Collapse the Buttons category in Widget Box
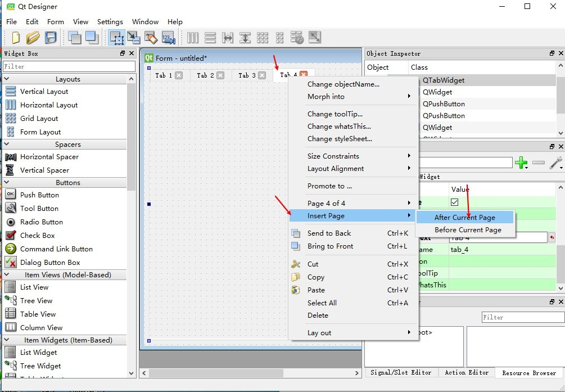This screenshot has width=565, height=392. [67, 183]
